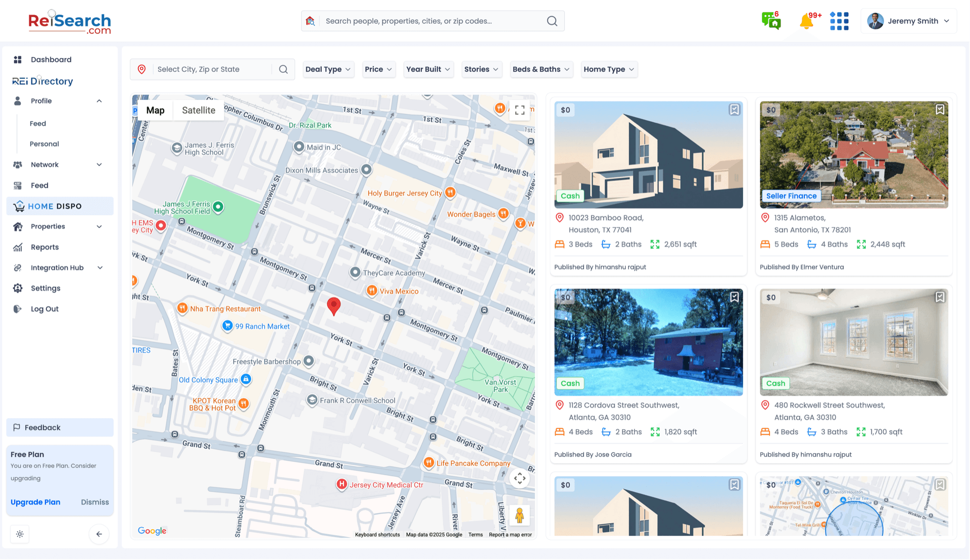970x560 pixels.
Task: Click the Nha Trang Restaurant map marker
Action: [x=182, y=308]
